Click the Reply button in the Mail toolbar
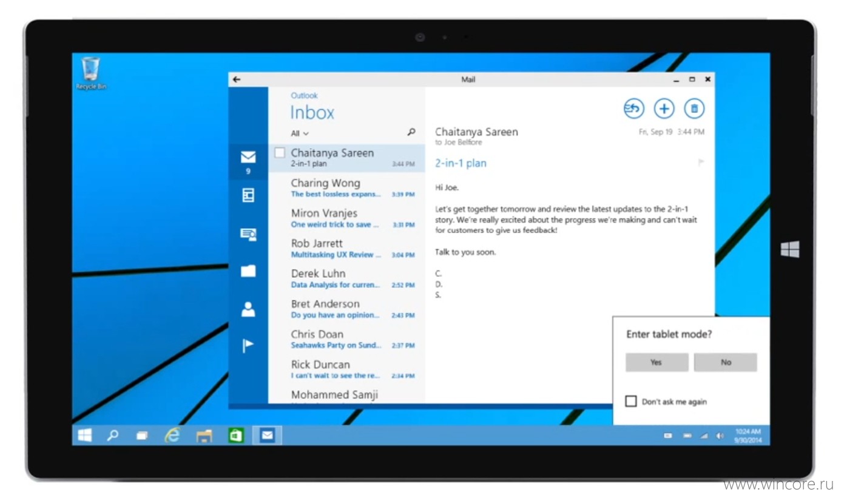 click(x=634, y=109)
